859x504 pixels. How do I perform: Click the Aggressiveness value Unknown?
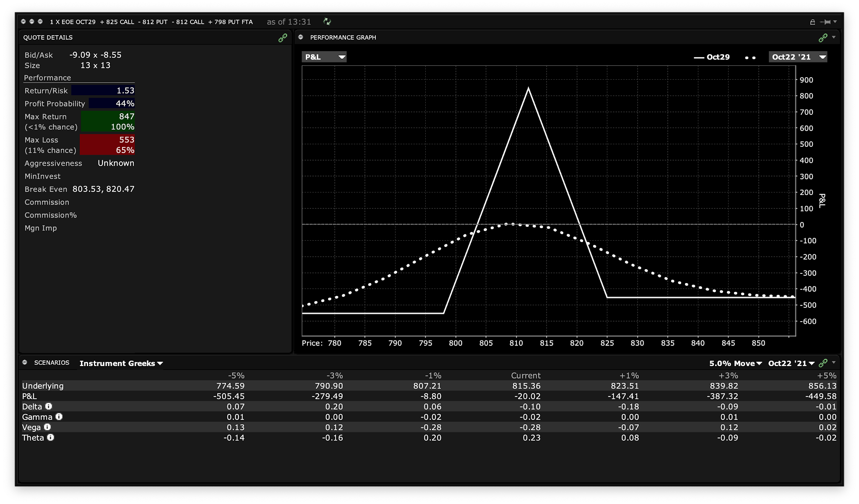pos(116,163)
